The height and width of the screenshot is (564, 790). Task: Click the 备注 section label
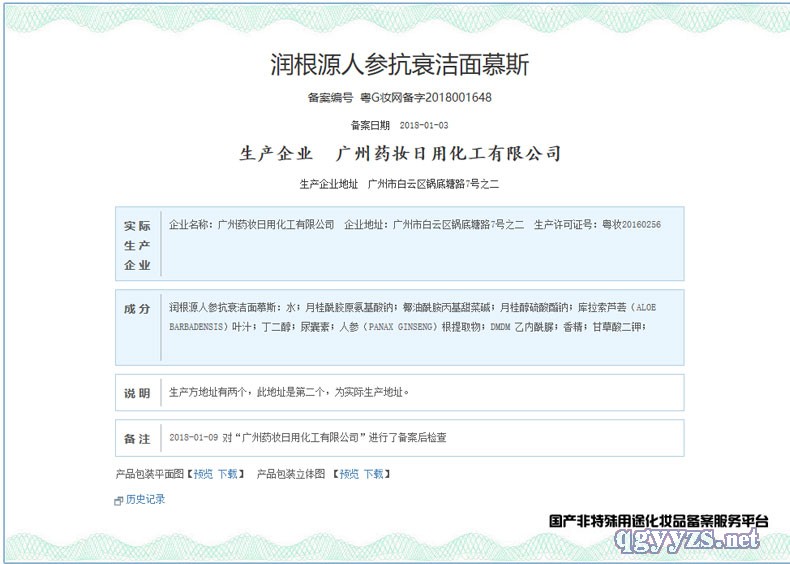138,438
